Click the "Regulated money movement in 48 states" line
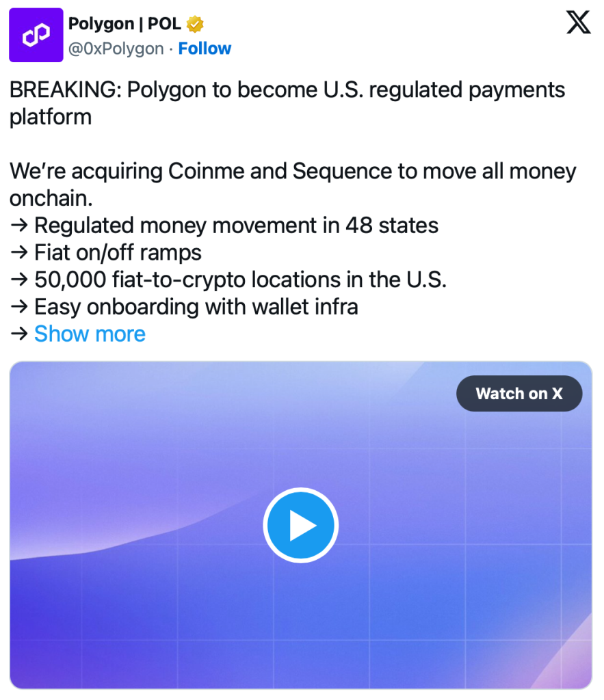 [x=236, y=225]
